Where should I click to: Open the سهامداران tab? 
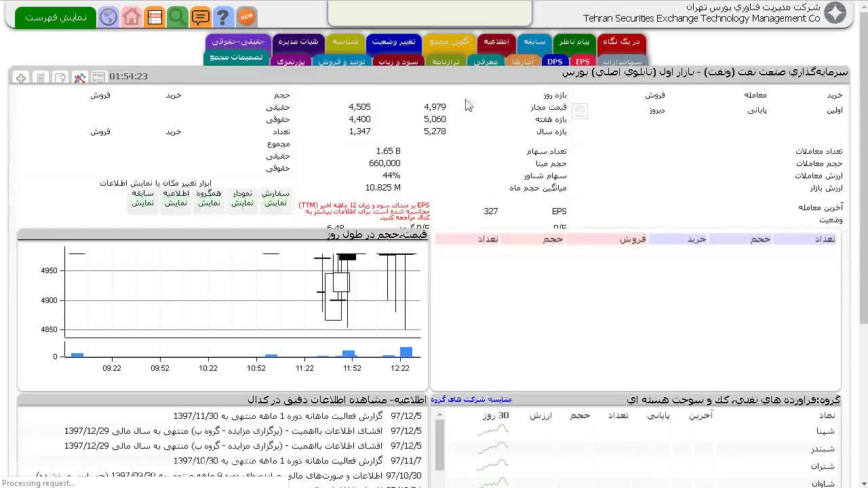pos(622,62)
